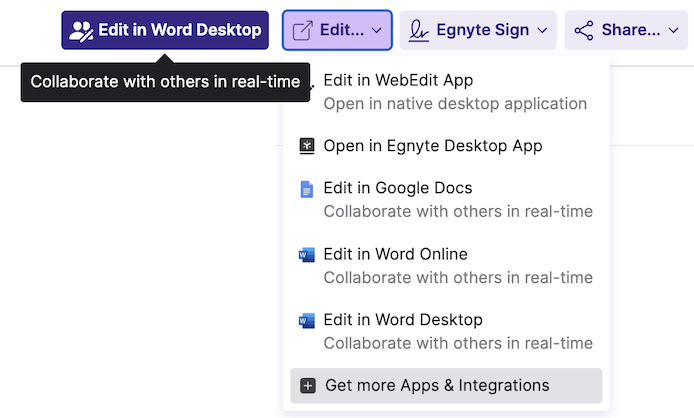Click the Word icon beside Word Desktop entry
Screen dimensions: 694x418
(307, 320)
